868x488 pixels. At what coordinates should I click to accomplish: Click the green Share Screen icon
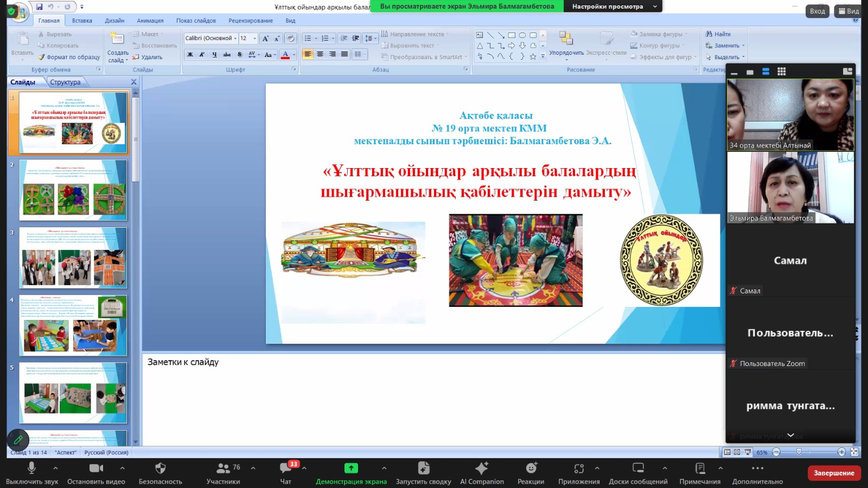351,468
